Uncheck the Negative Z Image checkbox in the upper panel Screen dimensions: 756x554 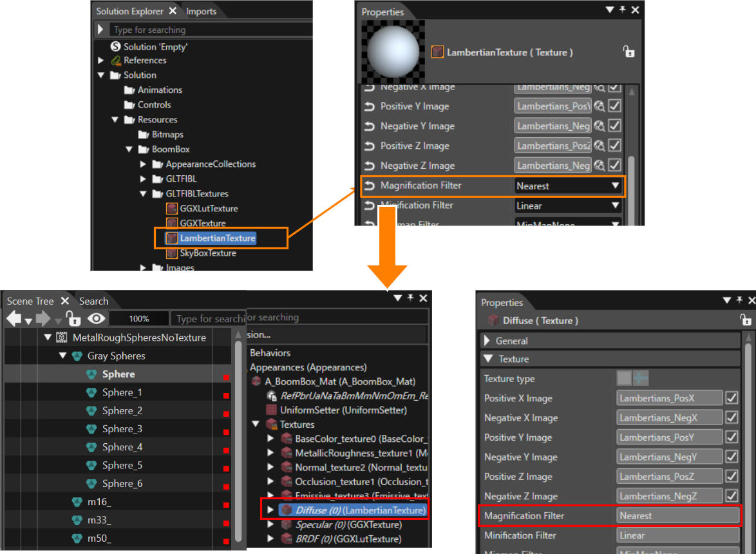pos(615,166)
